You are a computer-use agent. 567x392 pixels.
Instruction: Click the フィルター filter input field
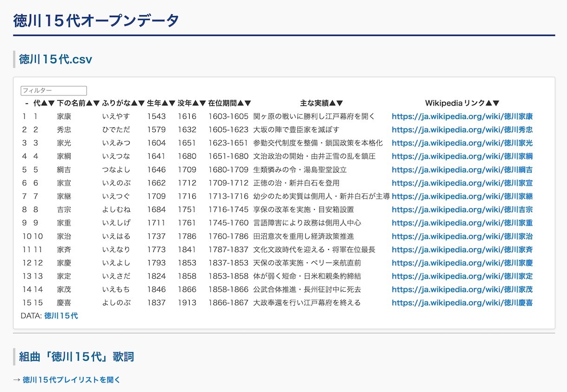54,91
